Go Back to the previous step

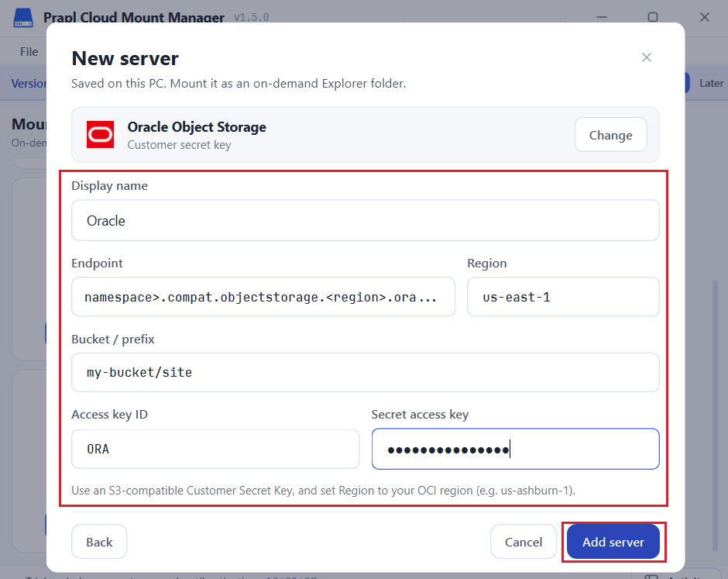pyautogui.click(x=99, y=542)
